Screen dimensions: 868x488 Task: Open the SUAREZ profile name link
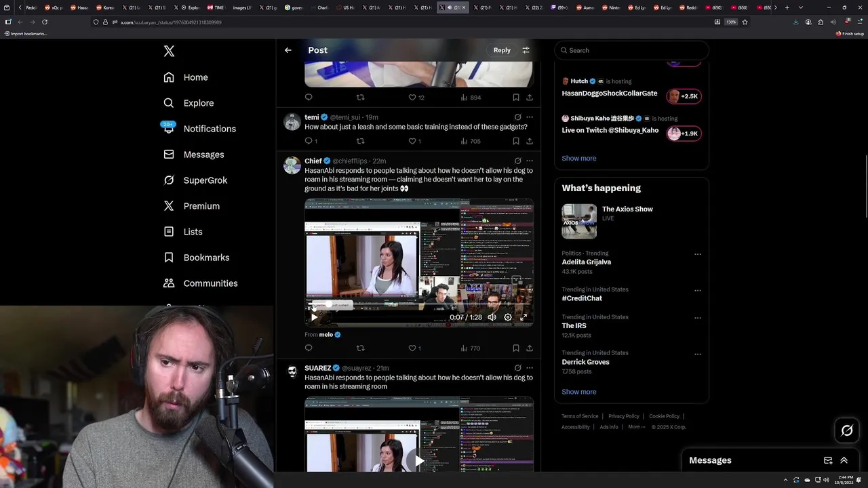pos(318,368)
